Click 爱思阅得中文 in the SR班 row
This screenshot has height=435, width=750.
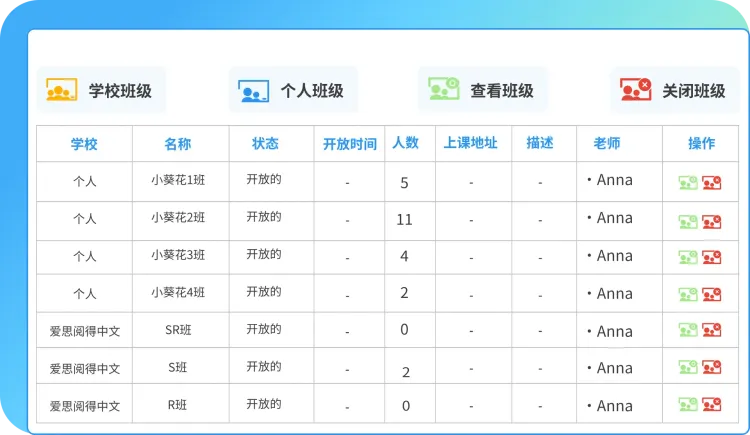(x=85, y=331)
